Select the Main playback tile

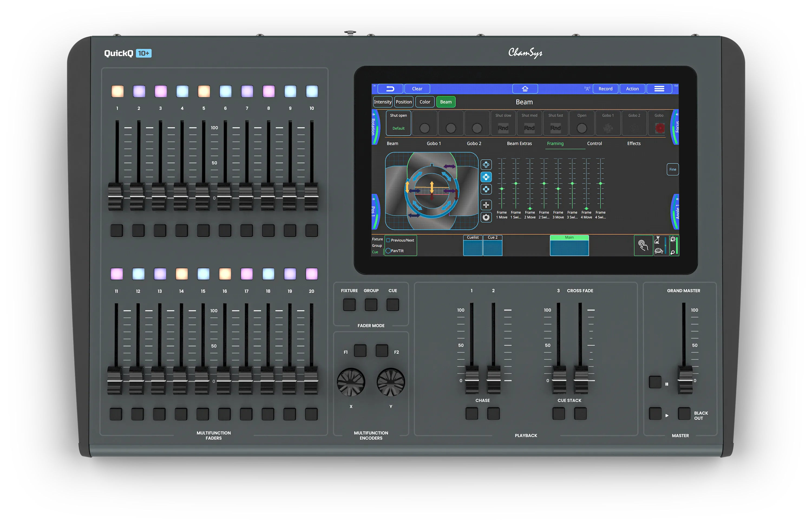(569, 245)
